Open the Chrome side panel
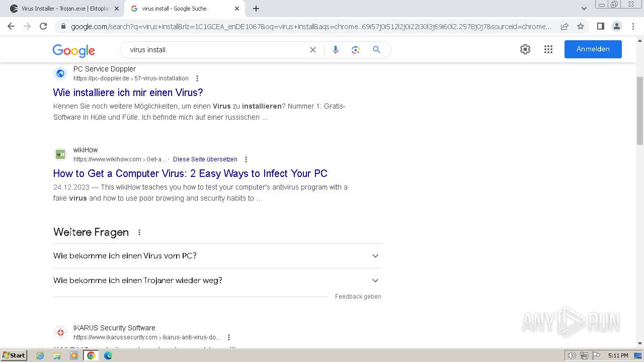Screen dimensions: 644x362 (600, 26)
